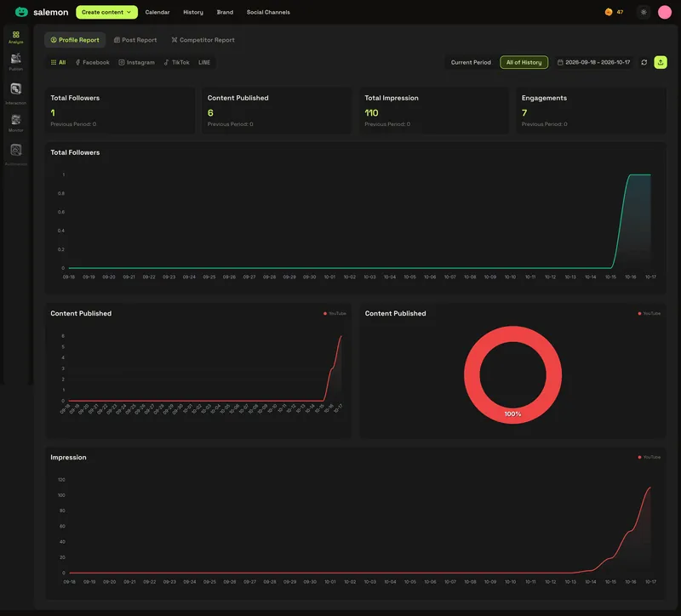Click the Impression chart title
The height and width of the screenshot is (616, 681).
pos(68,457)
